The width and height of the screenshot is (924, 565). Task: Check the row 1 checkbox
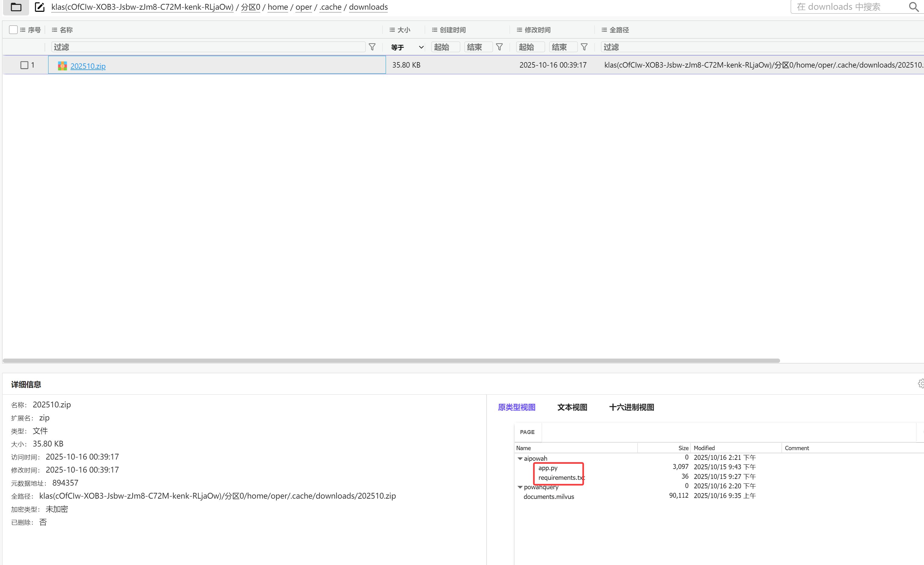coord(24,65)
